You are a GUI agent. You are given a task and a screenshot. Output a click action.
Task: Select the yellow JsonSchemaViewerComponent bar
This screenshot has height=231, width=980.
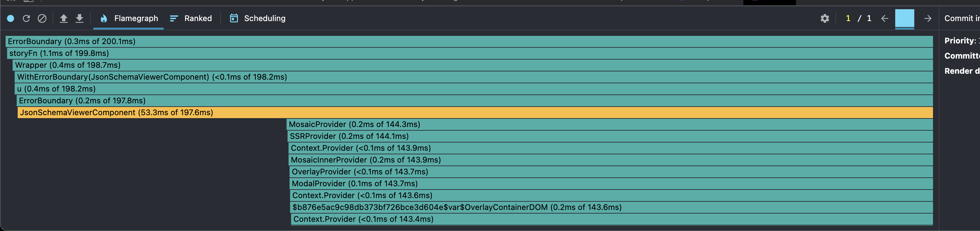475,112
